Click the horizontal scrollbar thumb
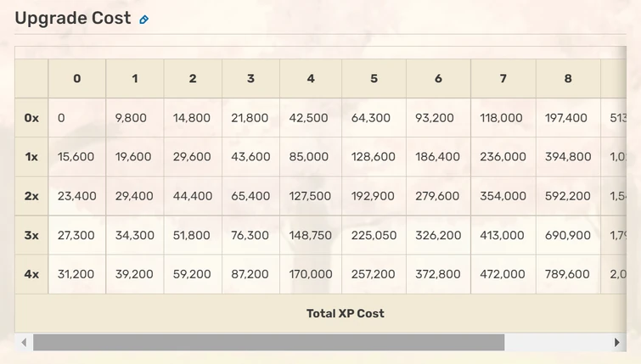The width and height of the screenshot is (641, 364). pos(268,342)
